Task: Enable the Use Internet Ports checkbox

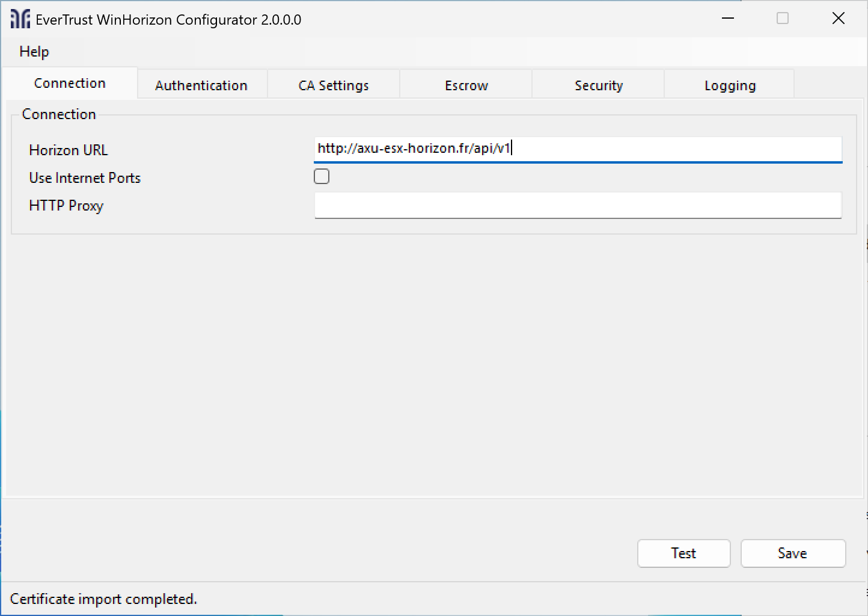Action: pyautogui.click(x=322, y=176)
